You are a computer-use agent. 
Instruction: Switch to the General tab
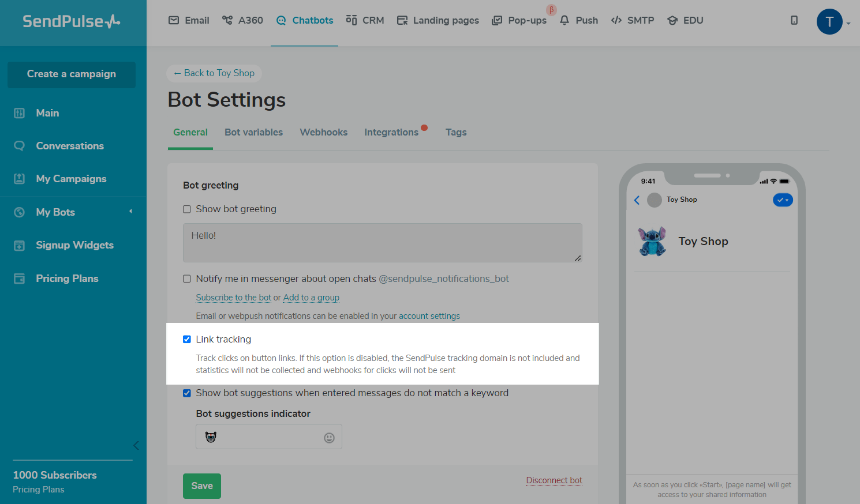tap(190, 133)
